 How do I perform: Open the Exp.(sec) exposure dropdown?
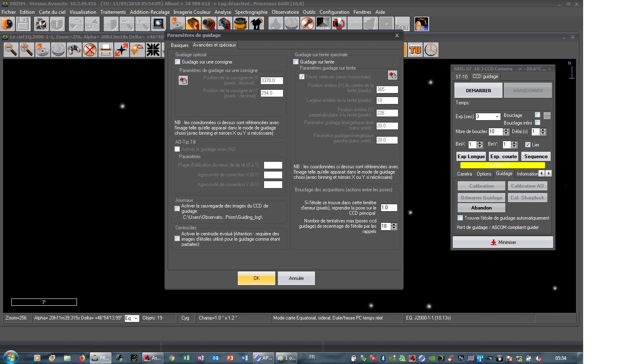coord(497,116)
